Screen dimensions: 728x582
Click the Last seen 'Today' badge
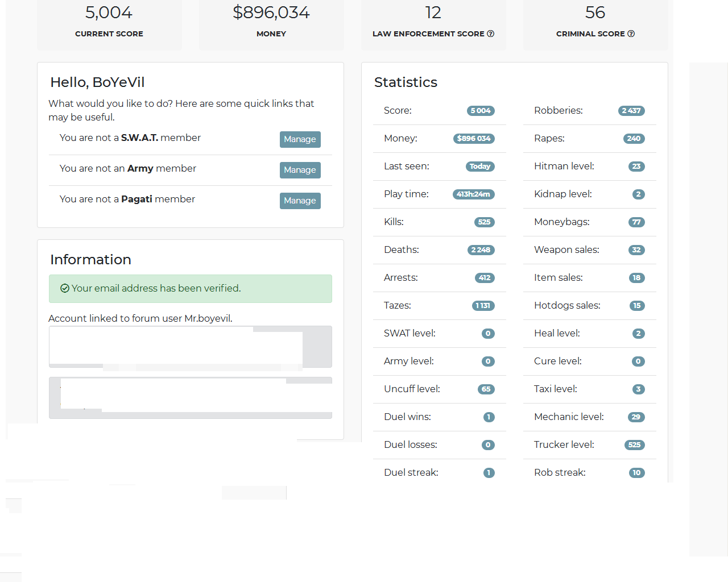pos(480,167)
